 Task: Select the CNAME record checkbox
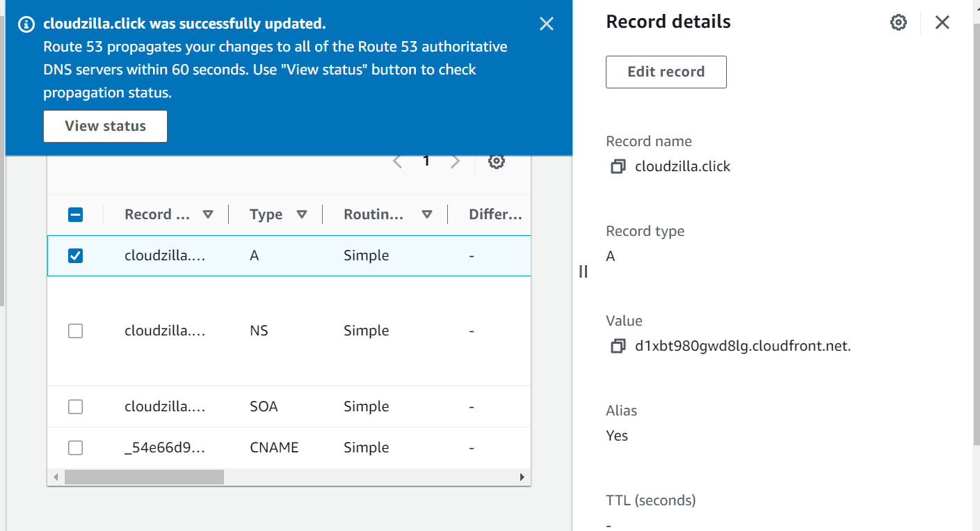(x=76, y=447)
